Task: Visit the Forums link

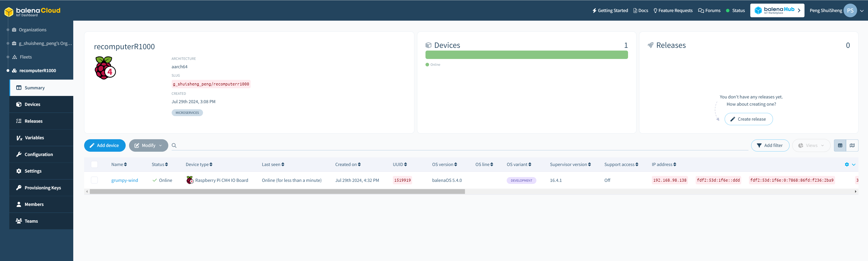Action: click(x=709, y=10)
